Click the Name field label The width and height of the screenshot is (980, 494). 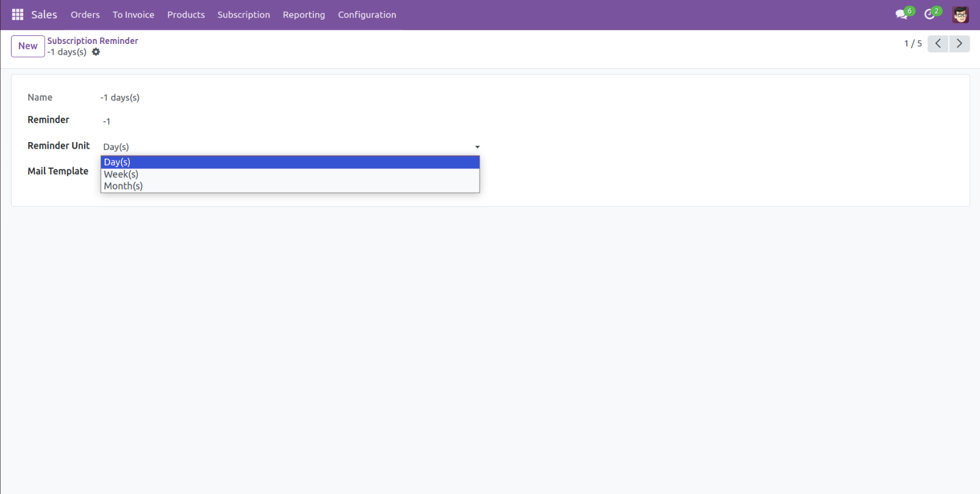[40, 98]
